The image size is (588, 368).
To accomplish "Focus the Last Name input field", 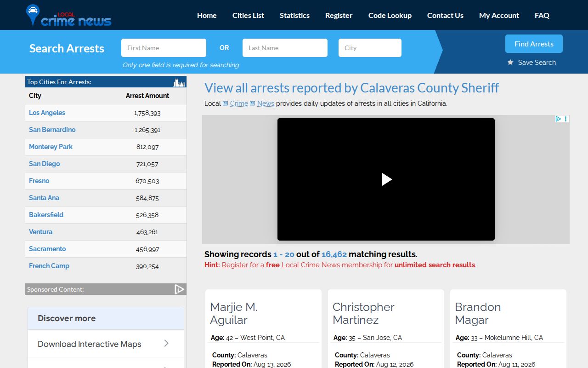I will 285,48.
